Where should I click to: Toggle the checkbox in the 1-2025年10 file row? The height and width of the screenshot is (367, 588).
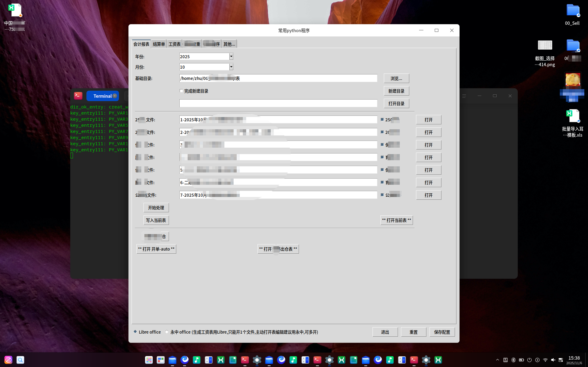click(x=382, y=119)
